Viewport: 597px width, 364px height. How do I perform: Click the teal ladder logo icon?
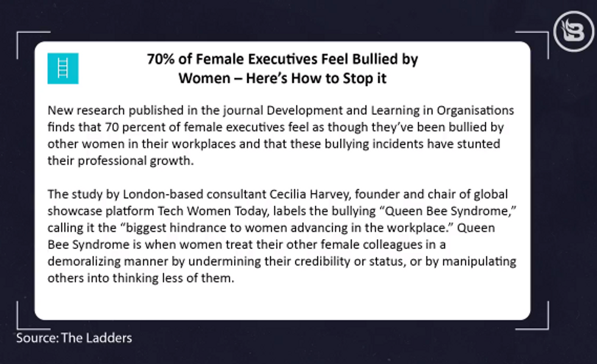pyautogui.click(x=63, y=68)
